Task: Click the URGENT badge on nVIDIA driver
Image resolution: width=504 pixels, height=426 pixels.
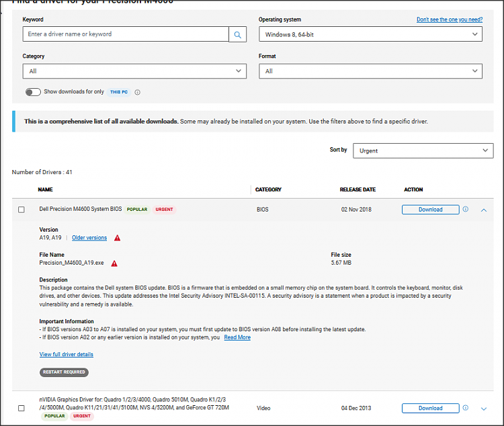Action: pyautogui.click(x=81, y=416)
